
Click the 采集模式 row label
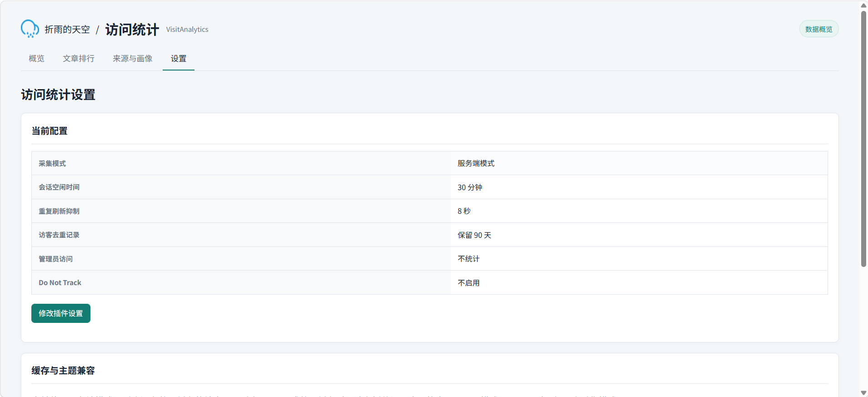(52, 163)
